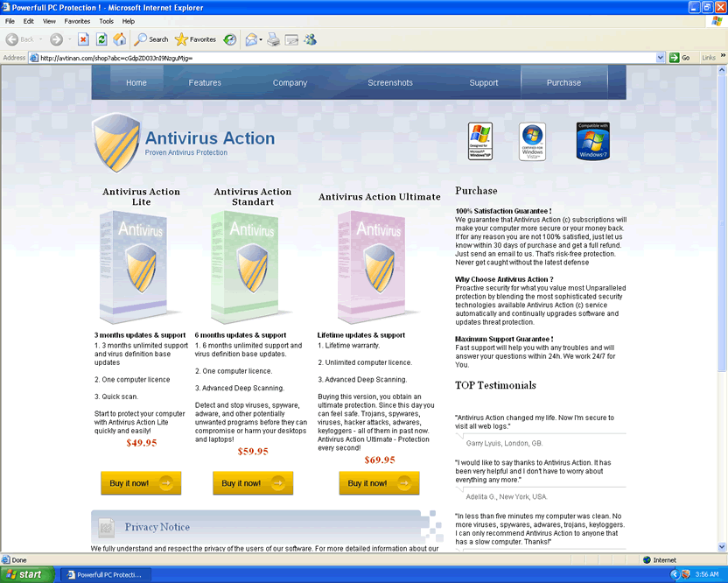Open the Purchase navigation tab
This screenshot has height=583, width=728.
[x=563, y=83]
